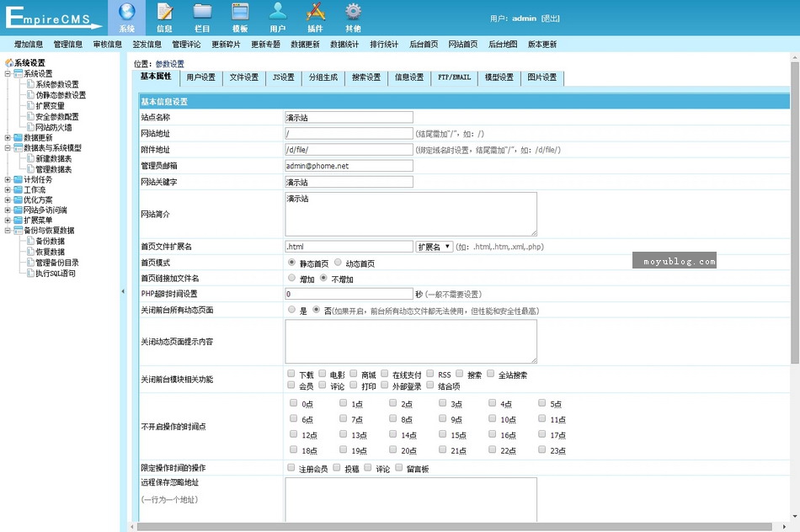Viewport: 800px width, 532px height.
Task: Open the 栏目 folder icon in header
Action: 202,12
